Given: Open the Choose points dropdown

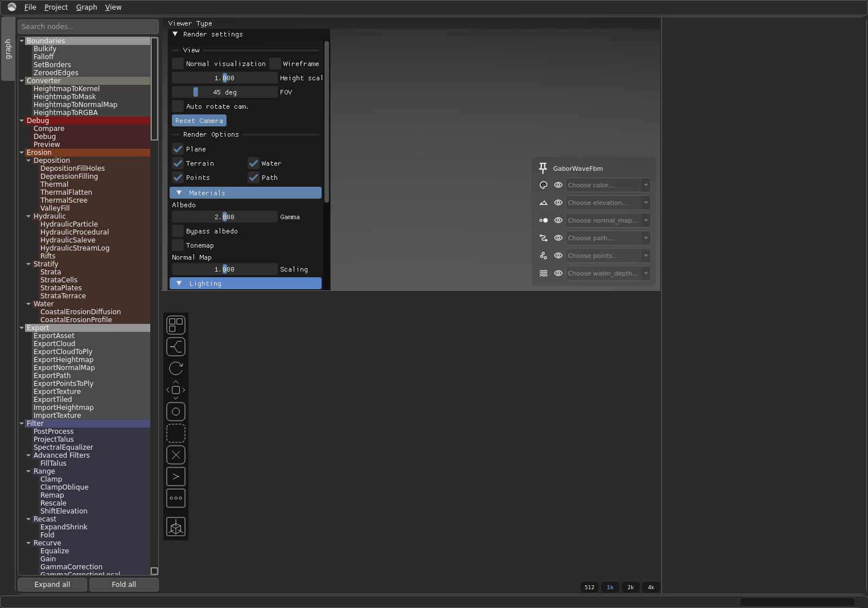Looking at the screenshot, I should (607, 256).
